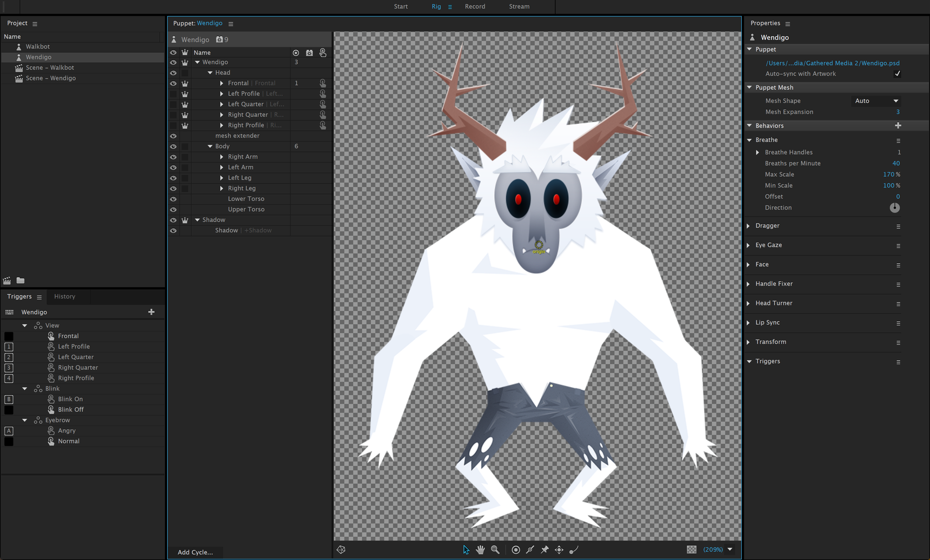Hide the Lower Torso layer

174,199
